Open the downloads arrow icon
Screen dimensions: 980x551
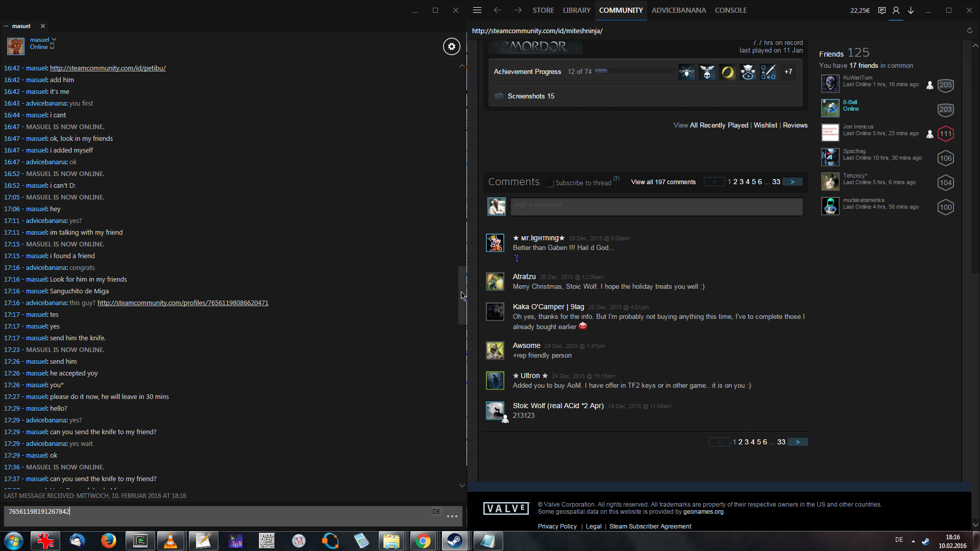tap(911, 10)
